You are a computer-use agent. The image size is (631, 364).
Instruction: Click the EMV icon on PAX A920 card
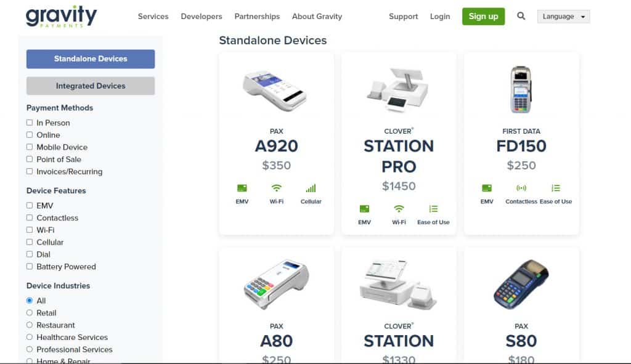click(242, 188)
